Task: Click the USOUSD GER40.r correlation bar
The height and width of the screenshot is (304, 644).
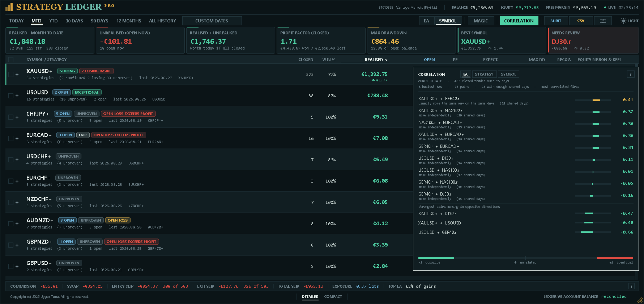Action: [x=593, y=232]
